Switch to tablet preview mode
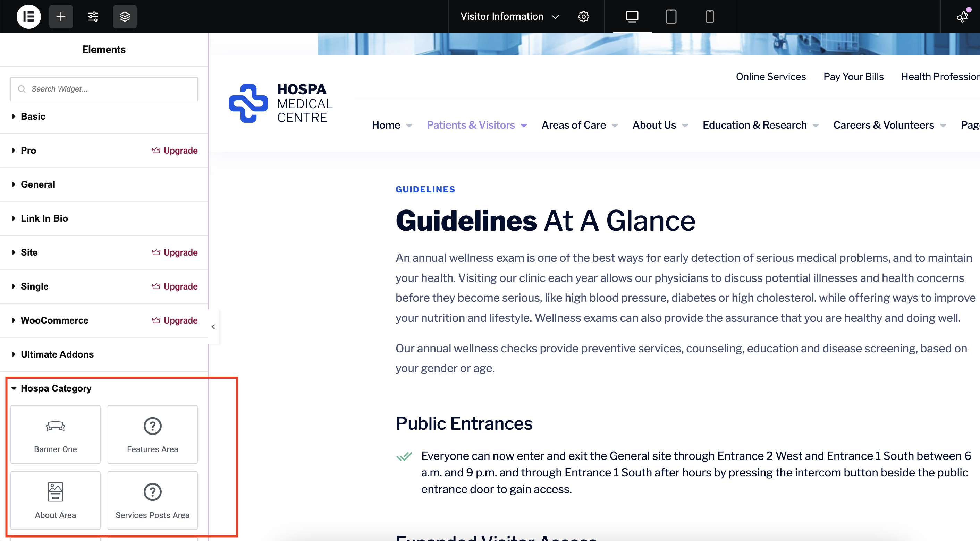The height and width of the screenshot is (541, 980). tap(671, 16)
